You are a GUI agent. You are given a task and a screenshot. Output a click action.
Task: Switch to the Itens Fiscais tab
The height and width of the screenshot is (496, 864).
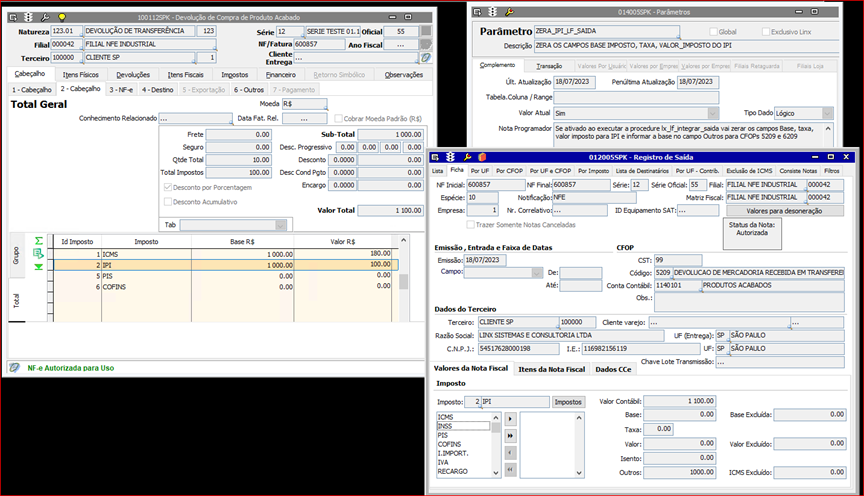184,74
